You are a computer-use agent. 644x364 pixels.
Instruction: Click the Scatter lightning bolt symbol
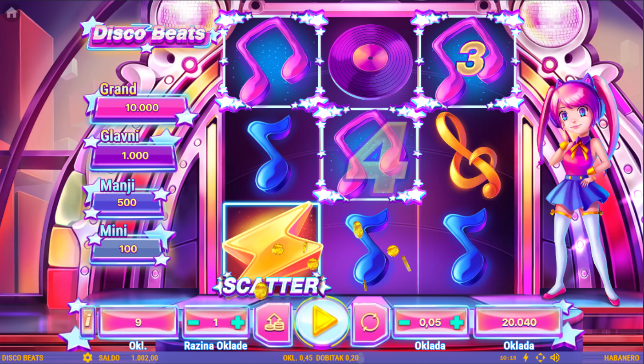pyautogui.click(x=272, y=248)
